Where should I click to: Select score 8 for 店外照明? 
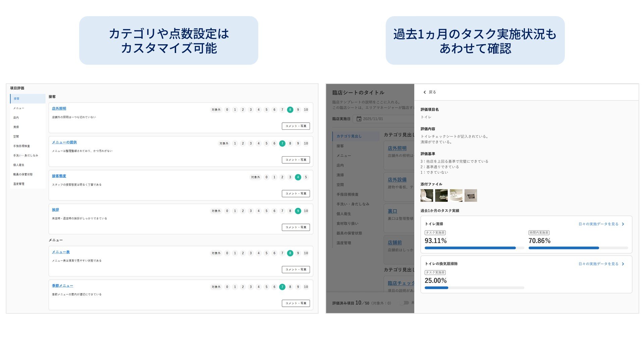pyautogui.click(x=290, y=109)
